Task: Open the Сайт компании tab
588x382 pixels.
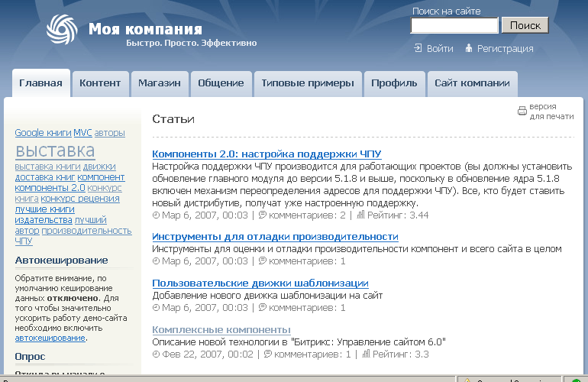Action: (472, 83)
